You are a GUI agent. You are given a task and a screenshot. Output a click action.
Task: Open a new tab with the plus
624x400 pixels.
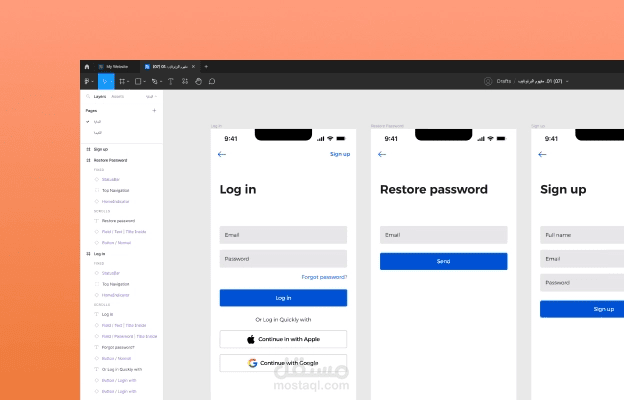point(206,66)
